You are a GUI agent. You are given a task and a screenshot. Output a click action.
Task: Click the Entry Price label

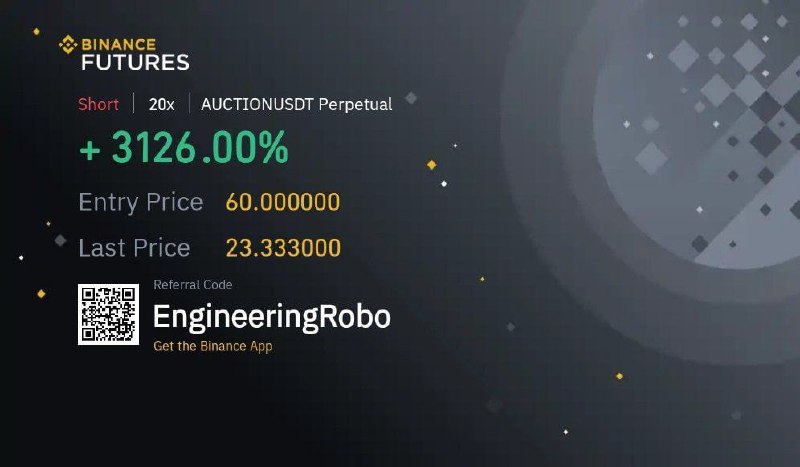[x=141, y=202]
